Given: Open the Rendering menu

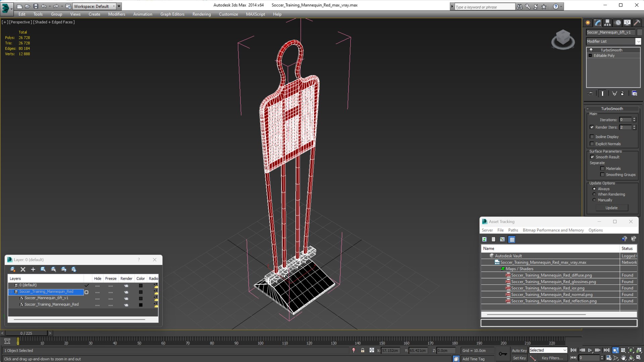Looking at the screenshot, I should pos(201,14).
